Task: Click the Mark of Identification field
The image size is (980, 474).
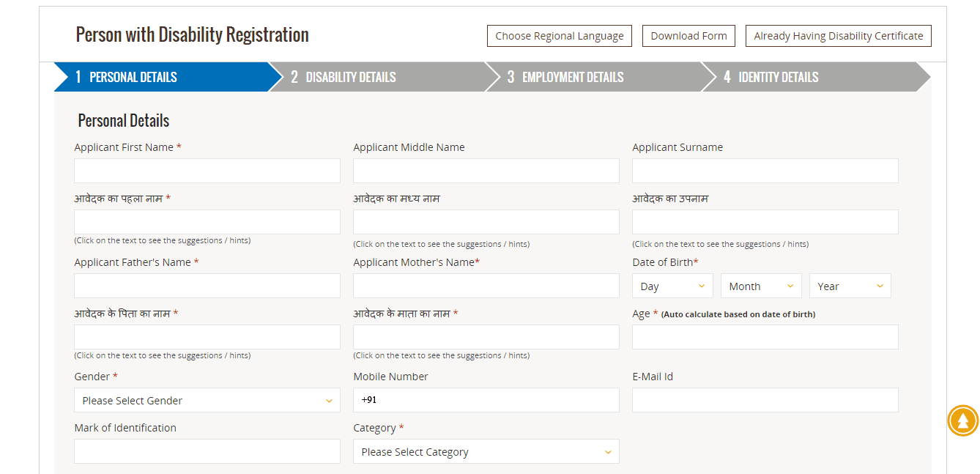Action: pyautogui.click(x=207, y=451)
